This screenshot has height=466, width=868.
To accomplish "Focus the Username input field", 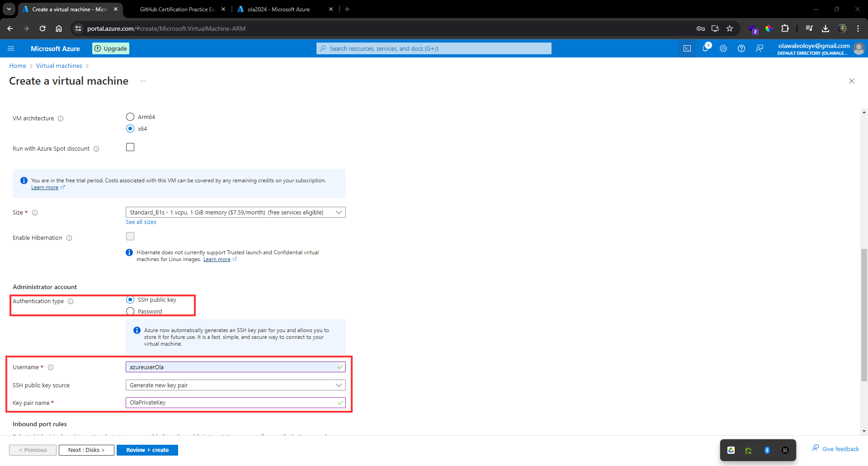I will [236, 367].
